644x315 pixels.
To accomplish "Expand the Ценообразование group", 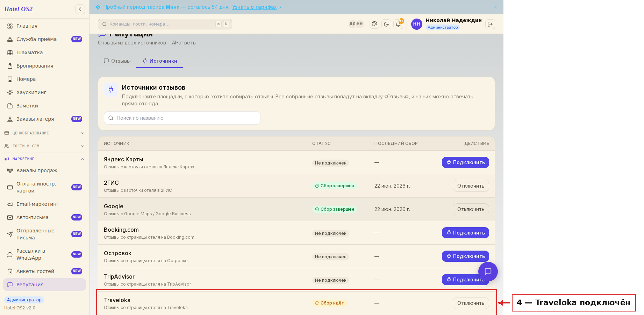I will click(44, 133).
